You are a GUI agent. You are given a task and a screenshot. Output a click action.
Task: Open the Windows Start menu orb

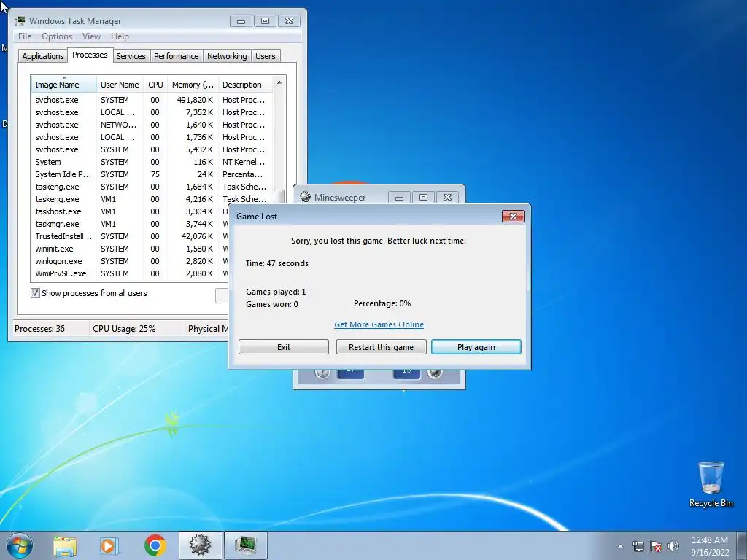tap(19, 545)
